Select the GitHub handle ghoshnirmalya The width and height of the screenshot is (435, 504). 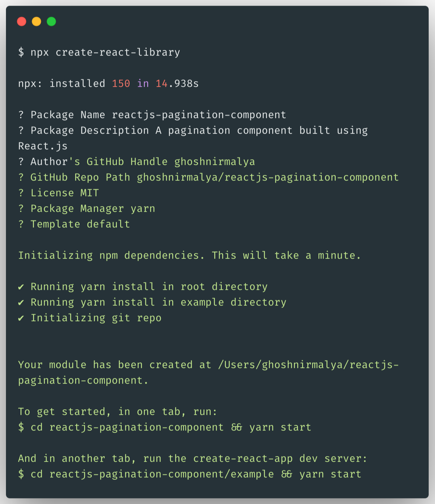pyautogui.click(x=214, y=161)
